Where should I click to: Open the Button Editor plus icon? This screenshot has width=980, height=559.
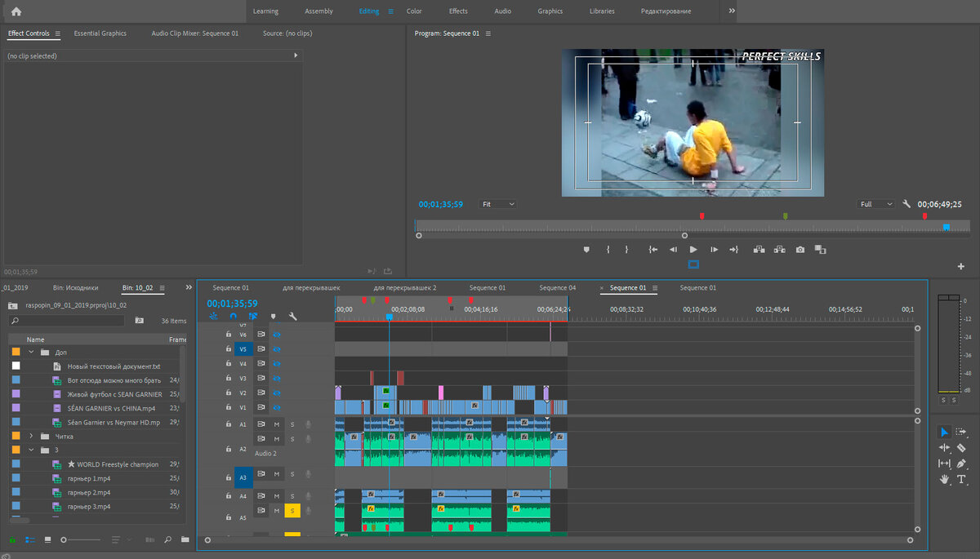[960, 267]
